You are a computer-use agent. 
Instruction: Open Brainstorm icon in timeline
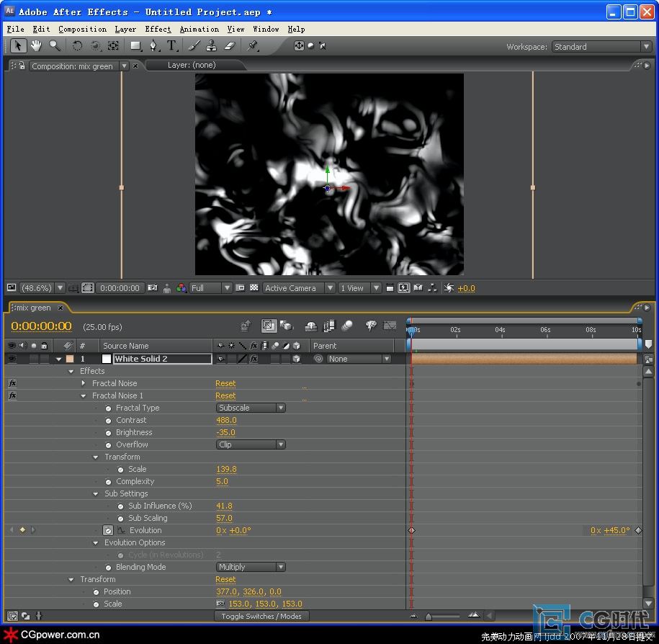pyautogui.click(x=371, y=326)
